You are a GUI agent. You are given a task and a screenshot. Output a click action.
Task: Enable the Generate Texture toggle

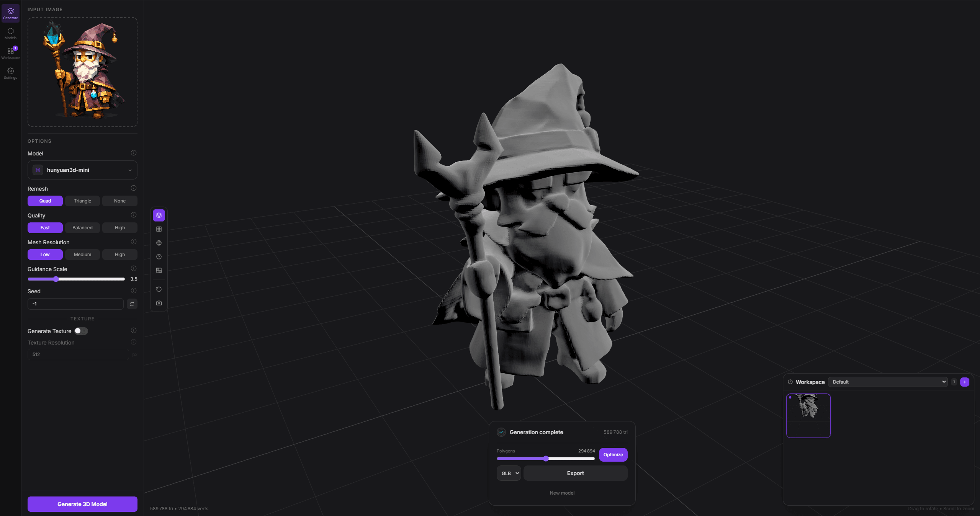81,331
